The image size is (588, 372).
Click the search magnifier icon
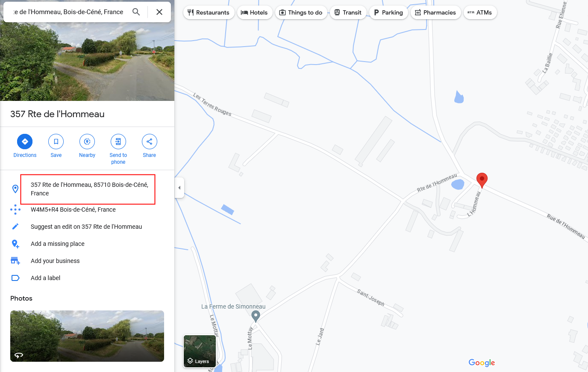136,12
